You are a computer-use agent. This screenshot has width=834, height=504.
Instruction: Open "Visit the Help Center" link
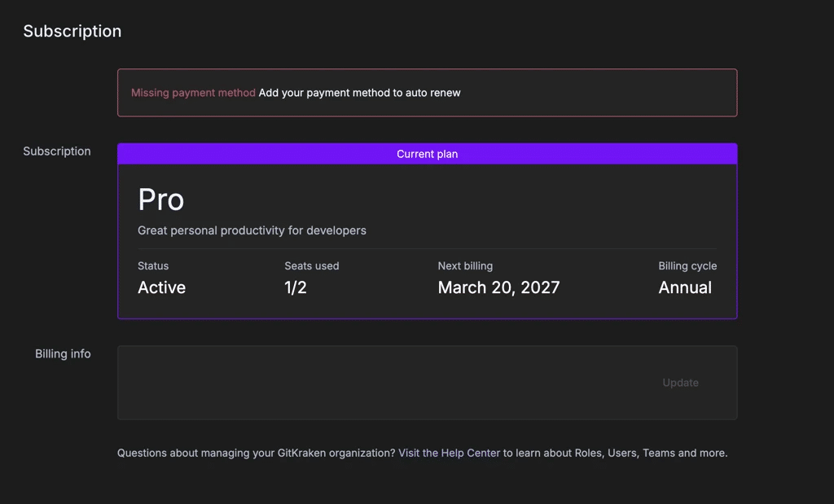(449, 453)
